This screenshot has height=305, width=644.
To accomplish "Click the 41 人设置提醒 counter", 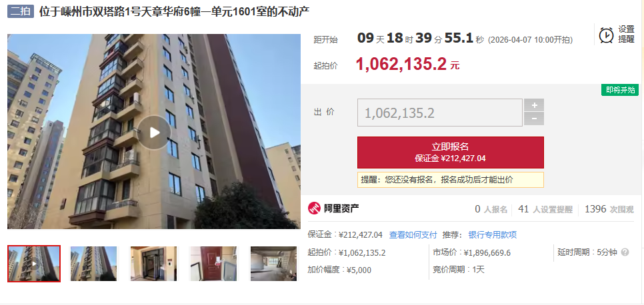I will [545, 209].
